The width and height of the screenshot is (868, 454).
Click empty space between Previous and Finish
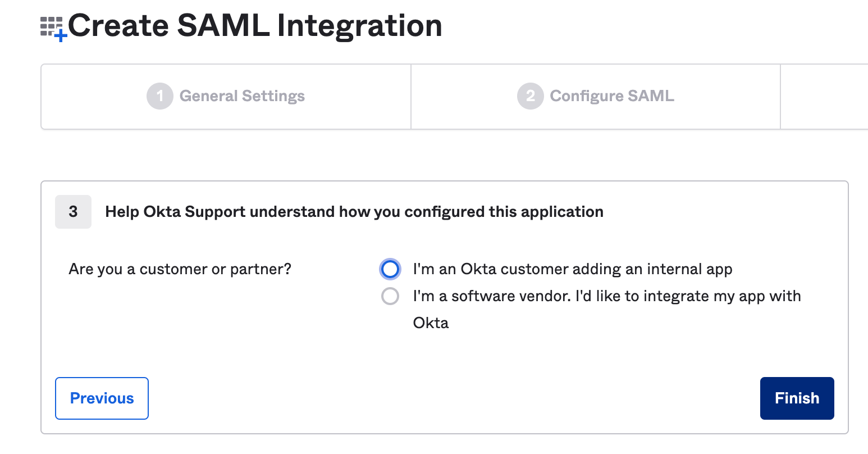point(454,398)
